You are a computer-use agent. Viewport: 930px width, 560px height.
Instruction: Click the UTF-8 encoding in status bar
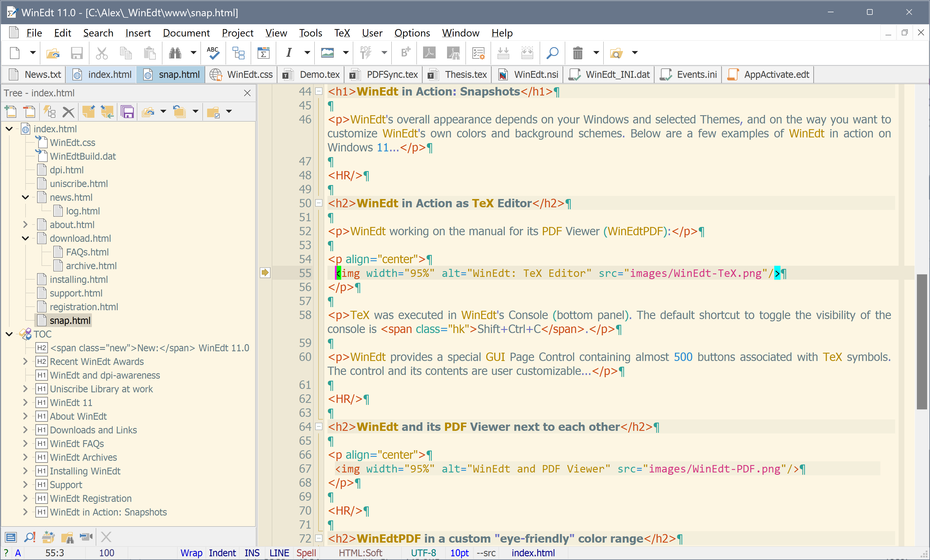tap(423, 553)
